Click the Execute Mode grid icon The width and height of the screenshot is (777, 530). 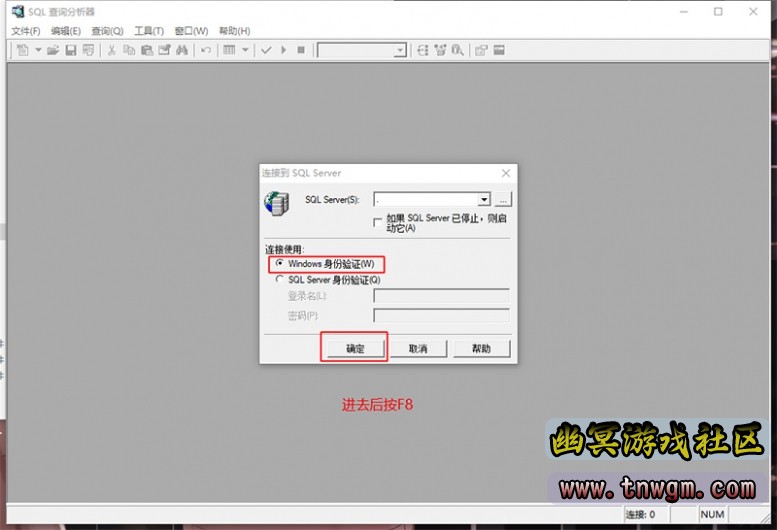coord(229,50)
